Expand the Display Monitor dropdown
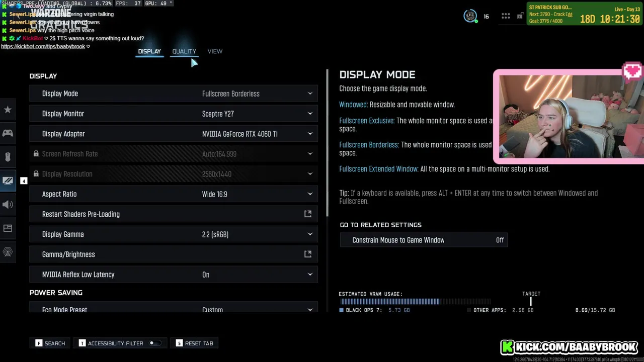Image resolution: width=644 pixels, height=362 pixels. point(310,114)
